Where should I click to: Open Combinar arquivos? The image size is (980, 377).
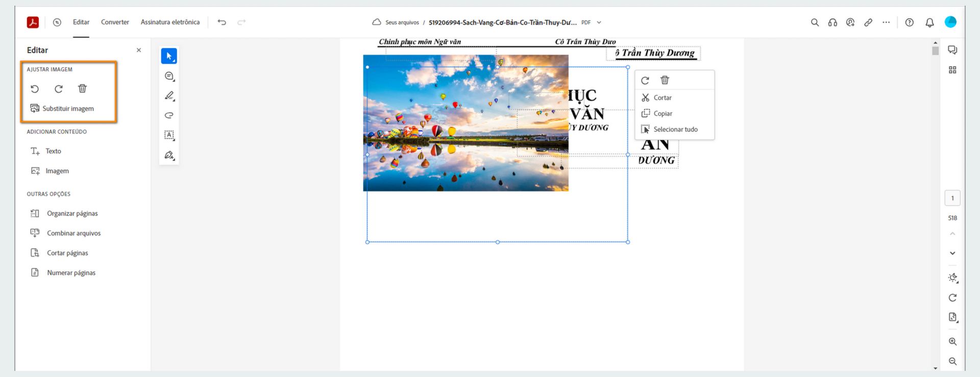[x=66, y=233]
